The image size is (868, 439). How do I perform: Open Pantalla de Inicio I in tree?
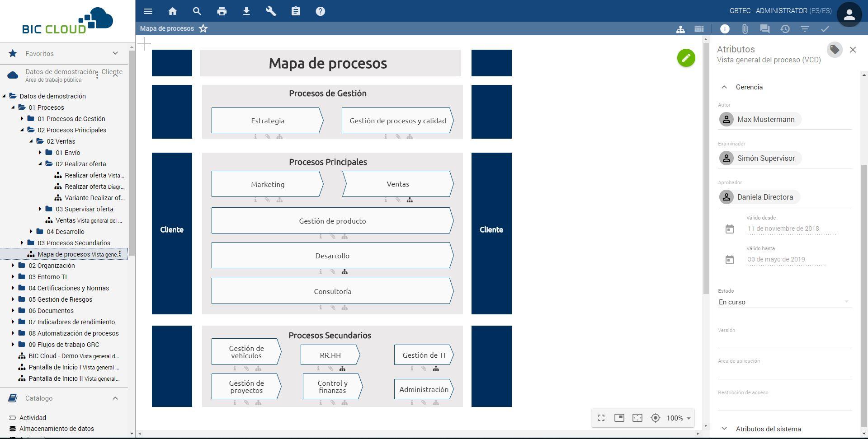click(x=69, y=367)
